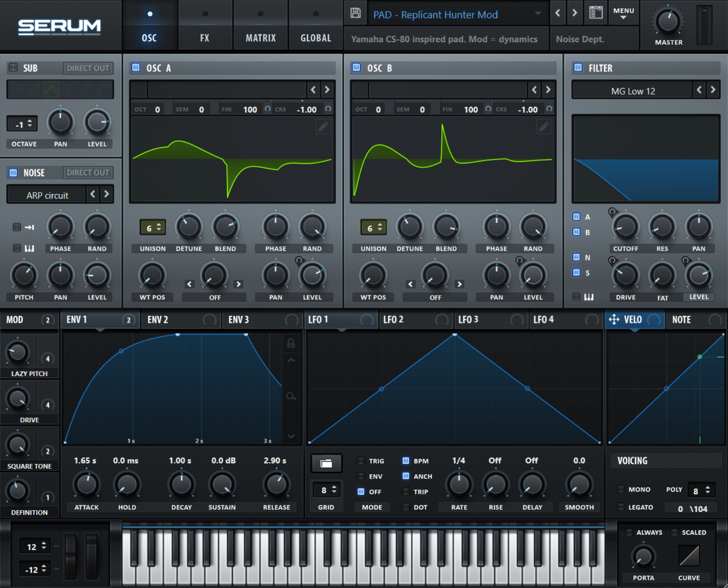The height and width of the screenshot is (588, 728).
Task: Click the ENV 1 ATTACK knob
Action: [87, 484]
